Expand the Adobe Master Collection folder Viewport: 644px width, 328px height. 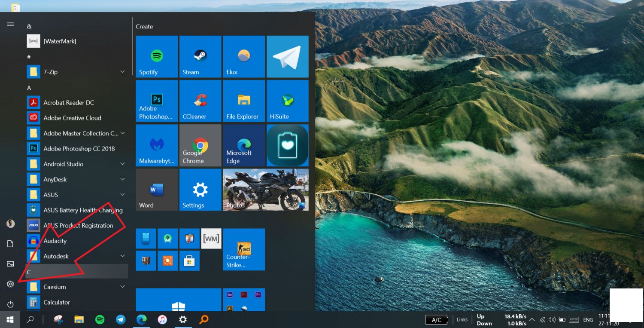[122, 133]
